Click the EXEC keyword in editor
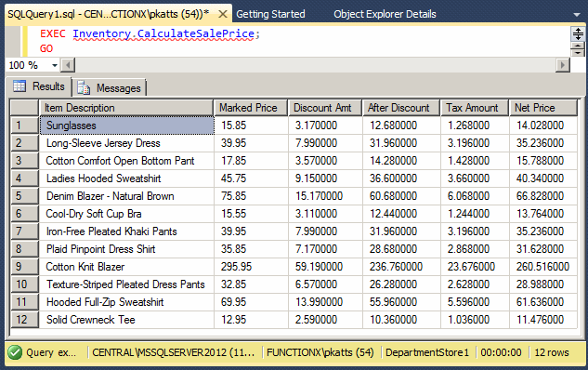588x370 pixels. pos(53,33)
